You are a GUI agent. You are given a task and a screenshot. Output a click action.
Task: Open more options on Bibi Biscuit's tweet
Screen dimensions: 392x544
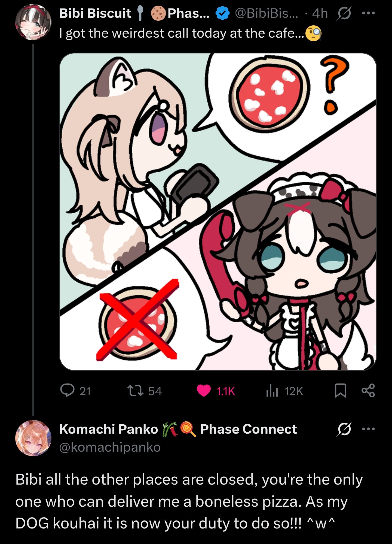click(369, 13)
